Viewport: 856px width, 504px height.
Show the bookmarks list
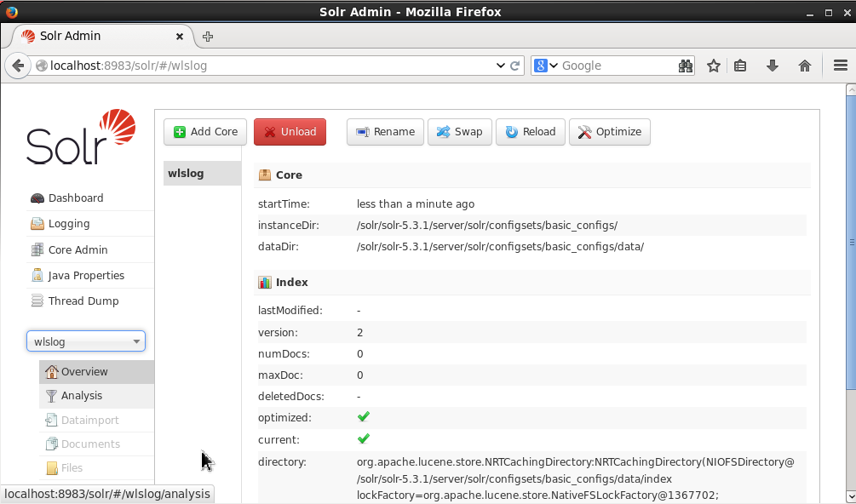click(x=740, y=66)
